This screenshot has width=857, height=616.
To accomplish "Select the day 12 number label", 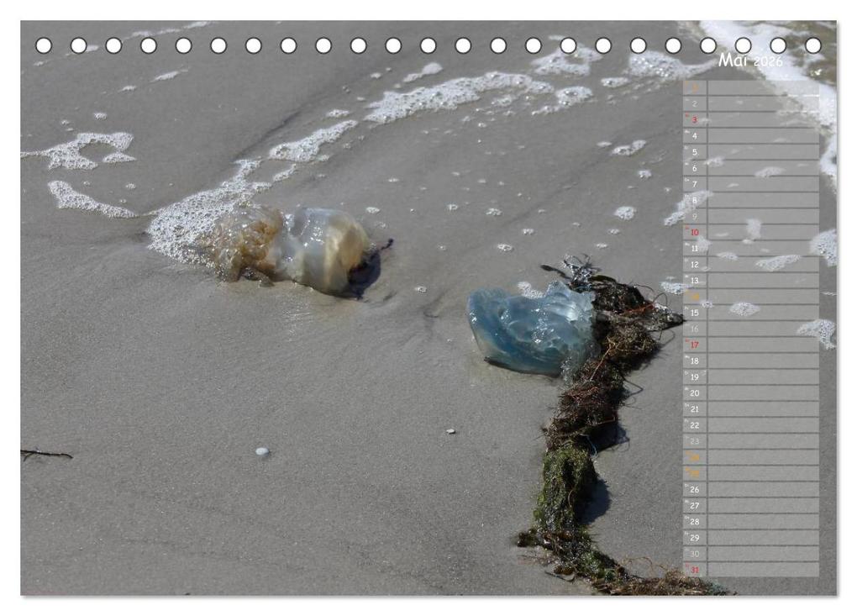I will [694, 264].
